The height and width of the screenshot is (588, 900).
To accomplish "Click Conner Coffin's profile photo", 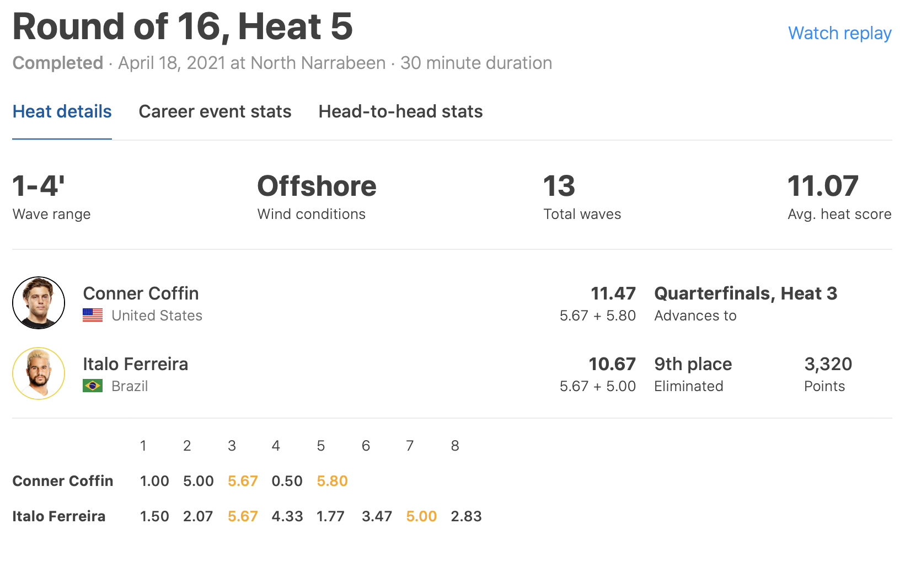I will click(39, 303).
